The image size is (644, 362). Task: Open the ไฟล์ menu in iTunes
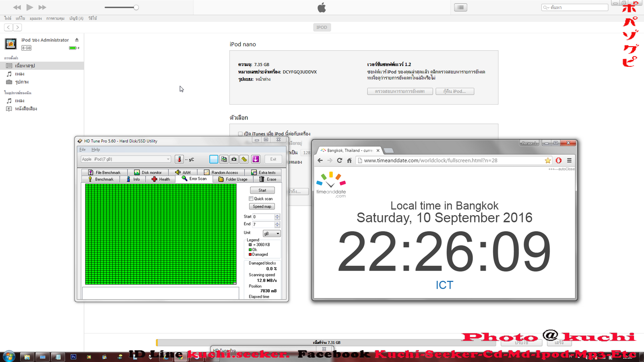click(x=8, y=18)
